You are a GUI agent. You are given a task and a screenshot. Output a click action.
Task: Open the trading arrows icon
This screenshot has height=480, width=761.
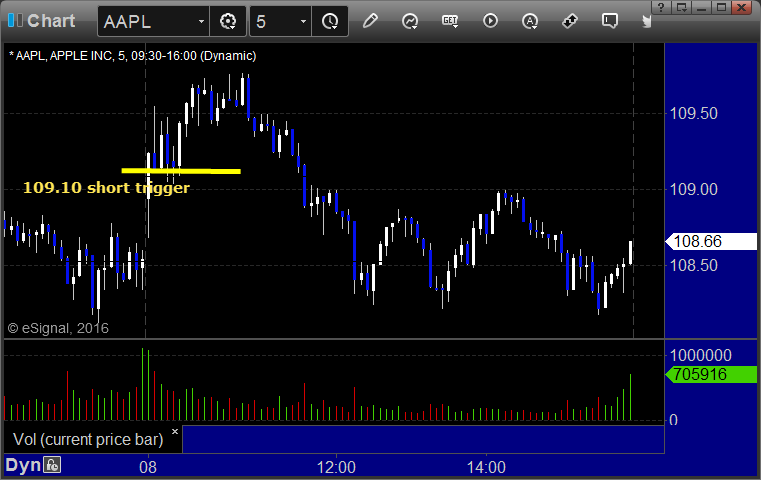coord(570,21)
